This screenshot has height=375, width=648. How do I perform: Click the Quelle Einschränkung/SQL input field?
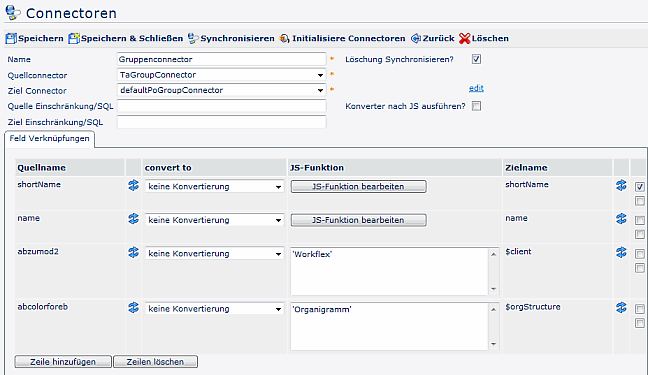[x=222, y=106]
